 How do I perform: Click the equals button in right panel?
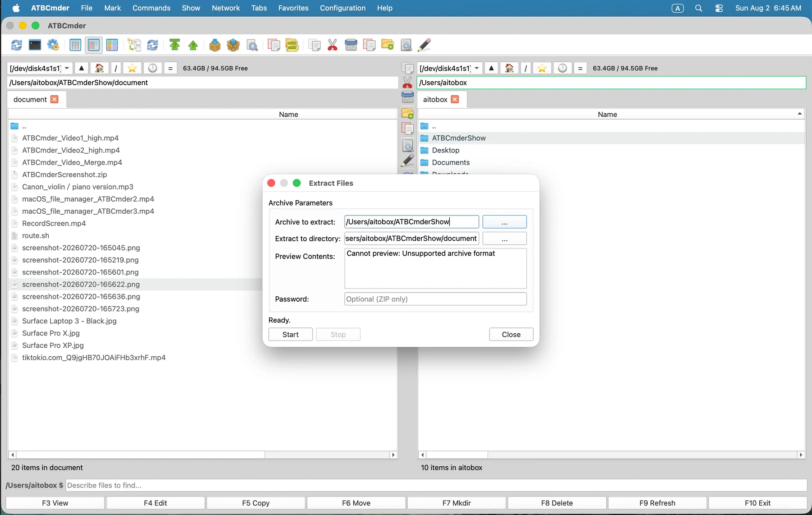(x=580, y=68)
